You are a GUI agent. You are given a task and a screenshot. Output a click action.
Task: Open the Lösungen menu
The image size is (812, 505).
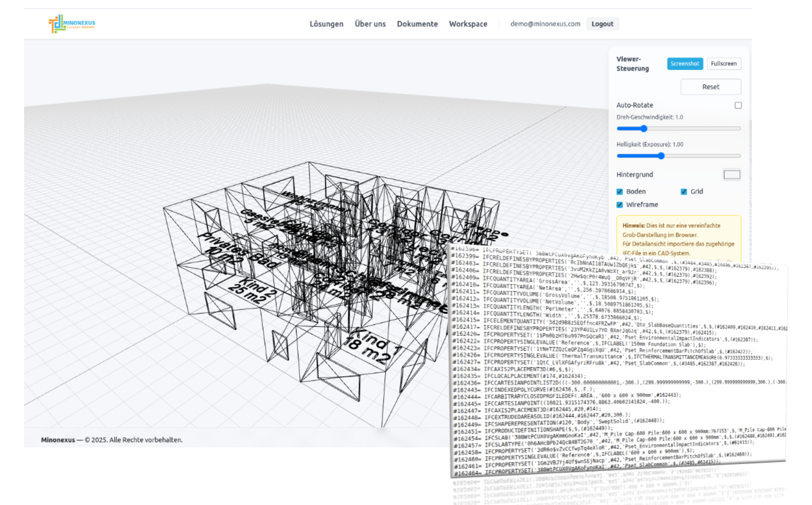pos(326,24)
